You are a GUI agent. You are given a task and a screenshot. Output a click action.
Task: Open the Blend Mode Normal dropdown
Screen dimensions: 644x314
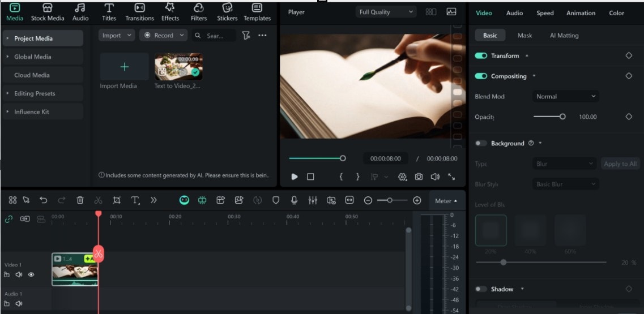pyautogui.click(x=566, y=96)
